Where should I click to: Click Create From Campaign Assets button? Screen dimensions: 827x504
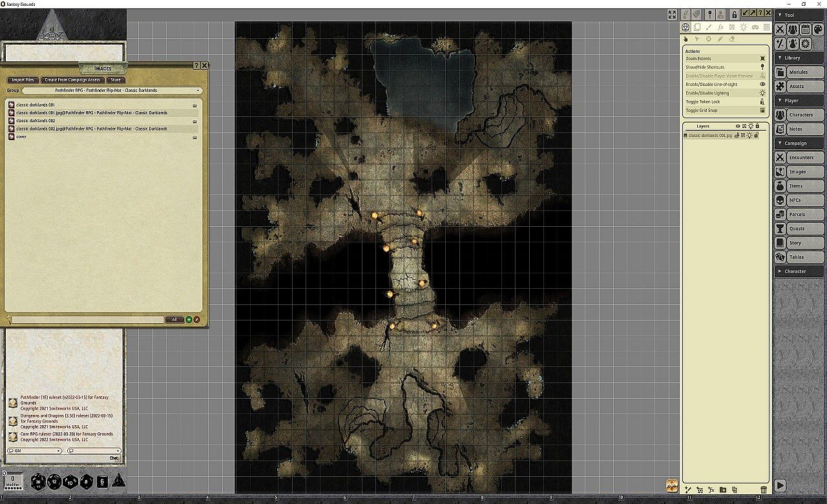tap(72, 80)
